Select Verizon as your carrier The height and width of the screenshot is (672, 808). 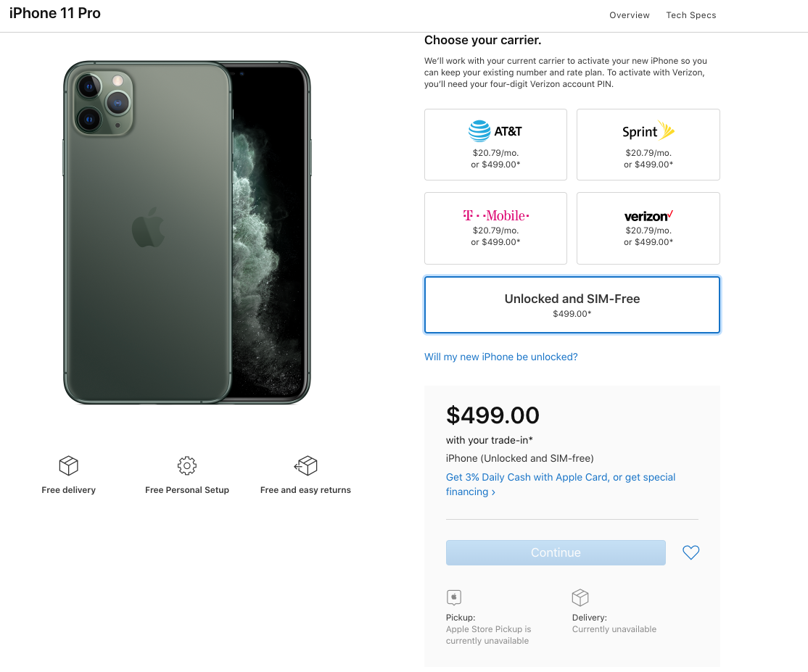coord(648,228)
